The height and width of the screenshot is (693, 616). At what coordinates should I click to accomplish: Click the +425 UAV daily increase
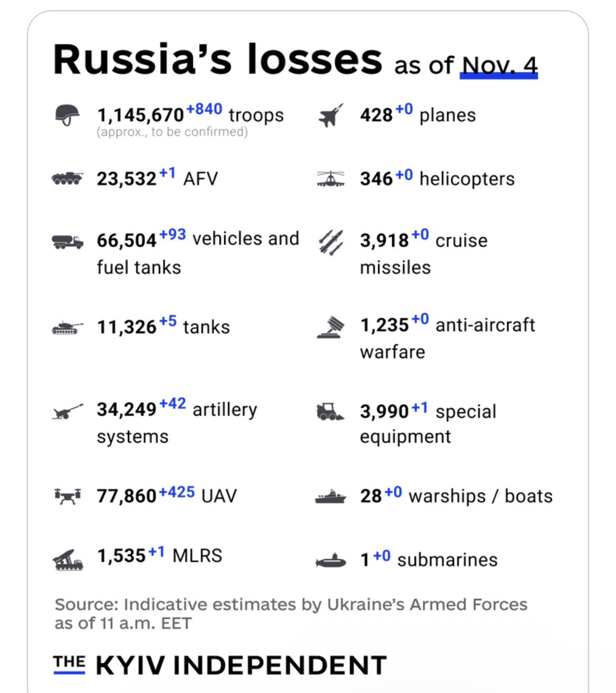point(177,492)
